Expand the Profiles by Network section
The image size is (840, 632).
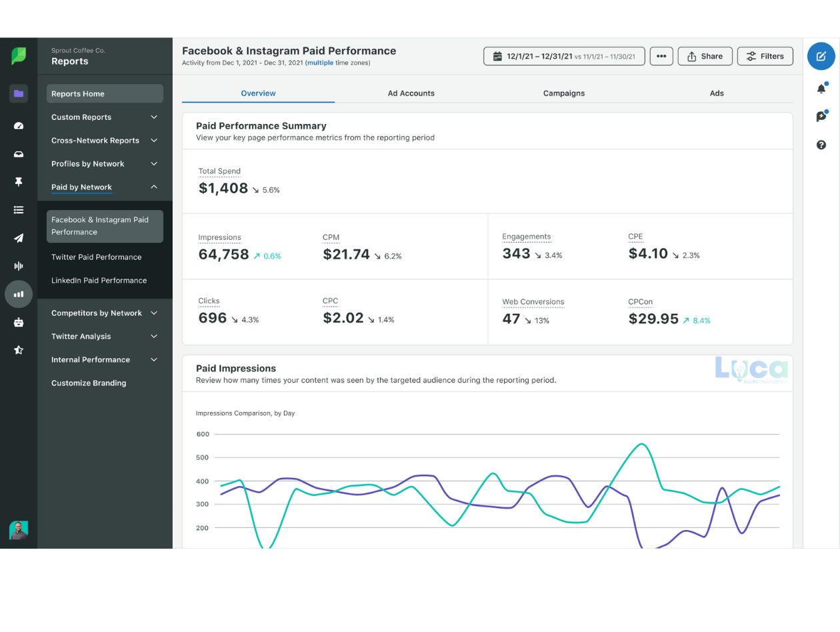pyautogui.click(x=105, y=164)
